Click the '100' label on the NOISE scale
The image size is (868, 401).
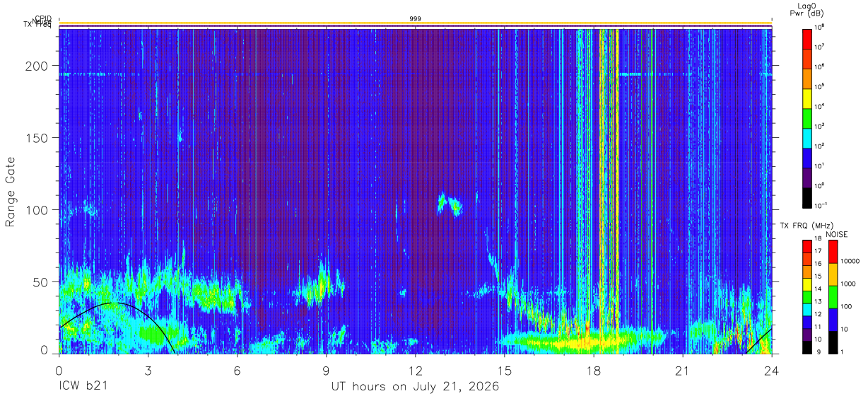(x=846, y=306)
